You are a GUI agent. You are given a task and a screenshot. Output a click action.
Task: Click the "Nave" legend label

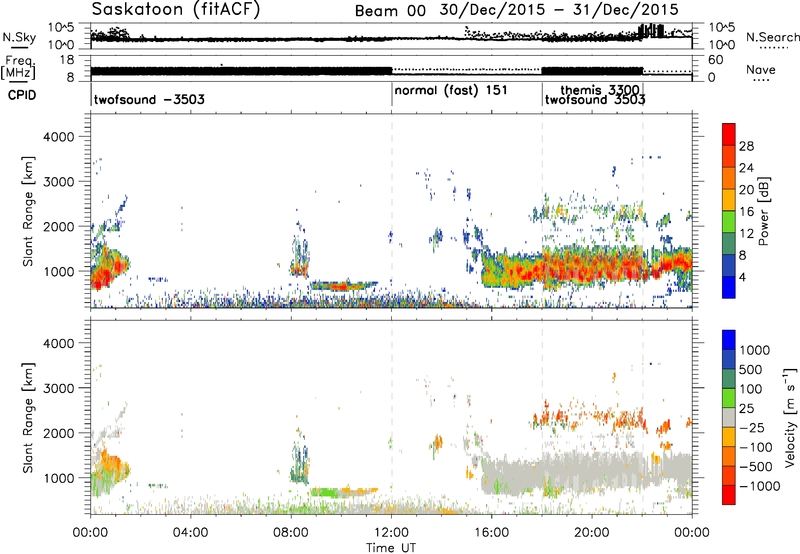pyautogui.click(x=761, y=69)
